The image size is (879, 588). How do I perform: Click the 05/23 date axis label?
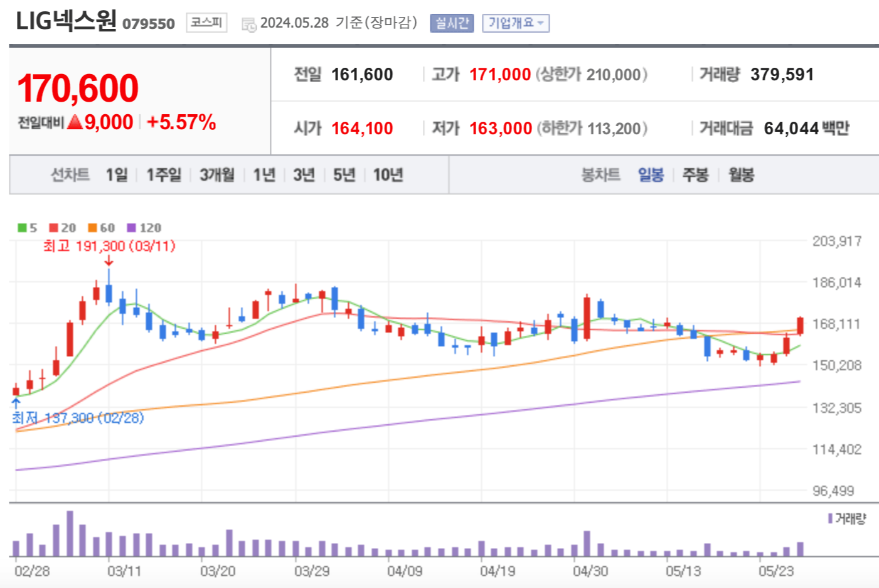point(776,571)
